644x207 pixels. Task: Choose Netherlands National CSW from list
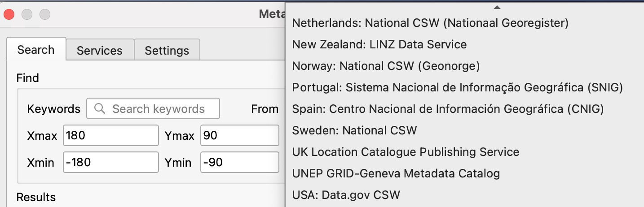pyautogui.click(x=430, y=23)
